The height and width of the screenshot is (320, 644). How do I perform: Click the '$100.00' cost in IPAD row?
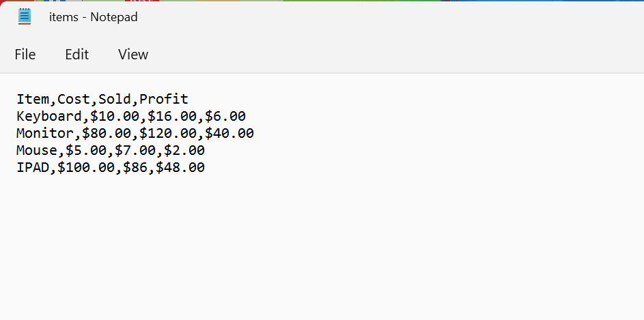(86, 167)
